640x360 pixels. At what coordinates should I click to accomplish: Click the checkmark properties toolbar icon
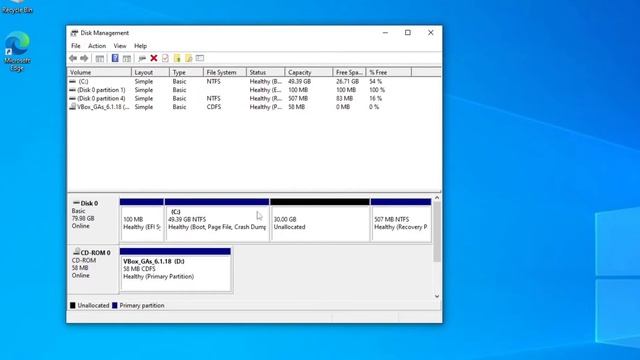[165, 58]
